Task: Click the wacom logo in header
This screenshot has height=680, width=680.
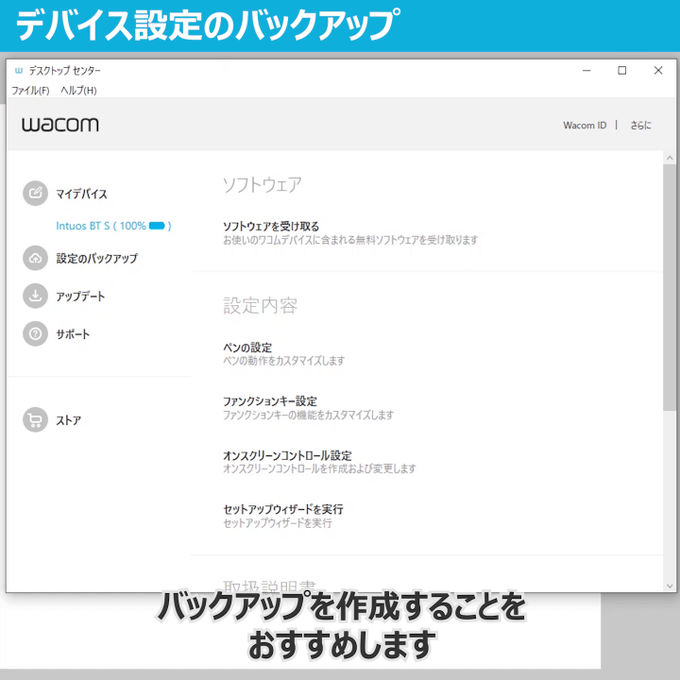Action: coord(60,124)
